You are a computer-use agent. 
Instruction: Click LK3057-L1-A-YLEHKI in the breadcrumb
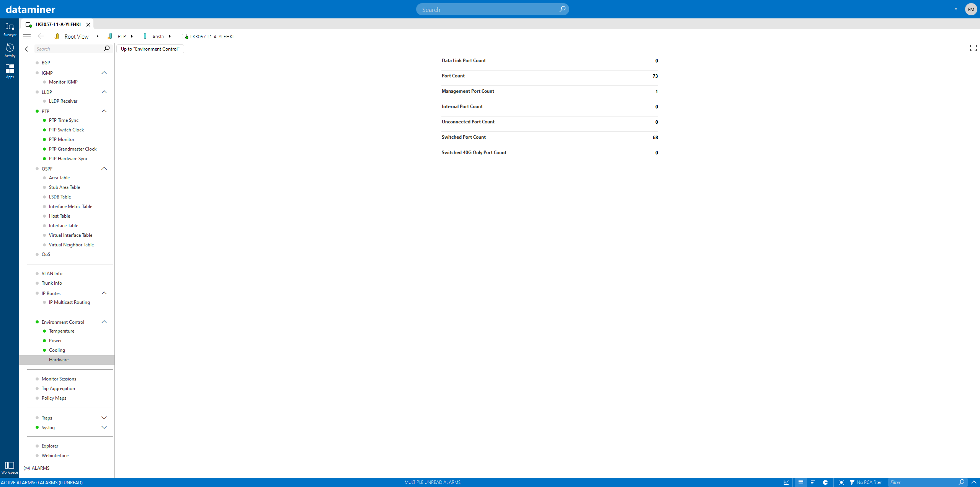(x=212, y=36)
